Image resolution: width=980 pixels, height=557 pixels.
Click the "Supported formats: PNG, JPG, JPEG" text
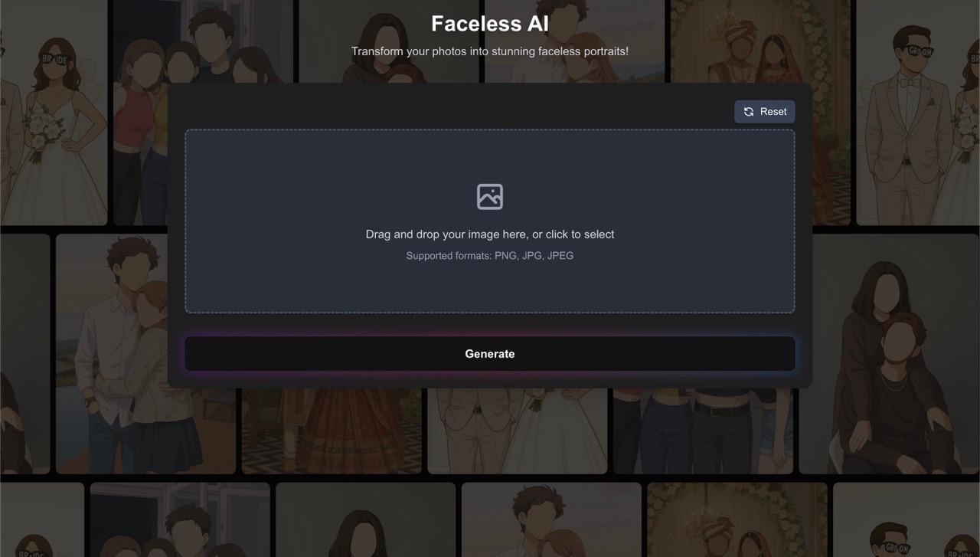490,256
